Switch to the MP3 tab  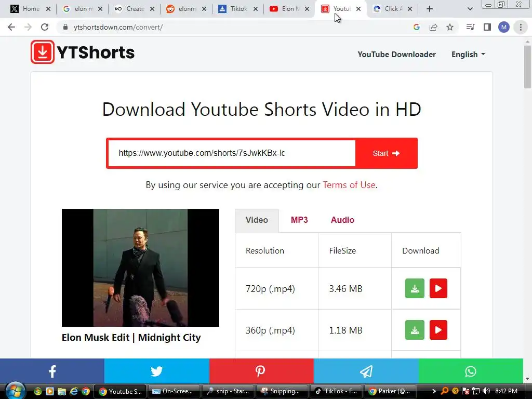pyautogui.click(x=299, y=220)
